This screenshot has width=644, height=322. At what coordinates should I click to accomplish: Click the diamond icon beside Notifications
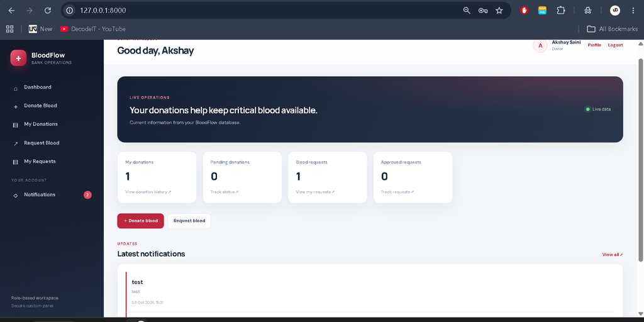click(16, 196)
